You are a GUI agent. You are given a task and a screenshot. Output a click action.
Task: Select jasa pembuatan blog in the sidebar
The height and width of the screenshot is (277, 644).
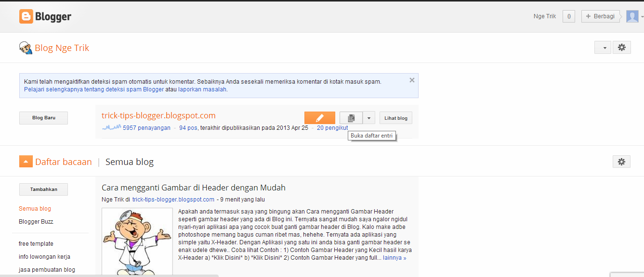coord(47,270)
